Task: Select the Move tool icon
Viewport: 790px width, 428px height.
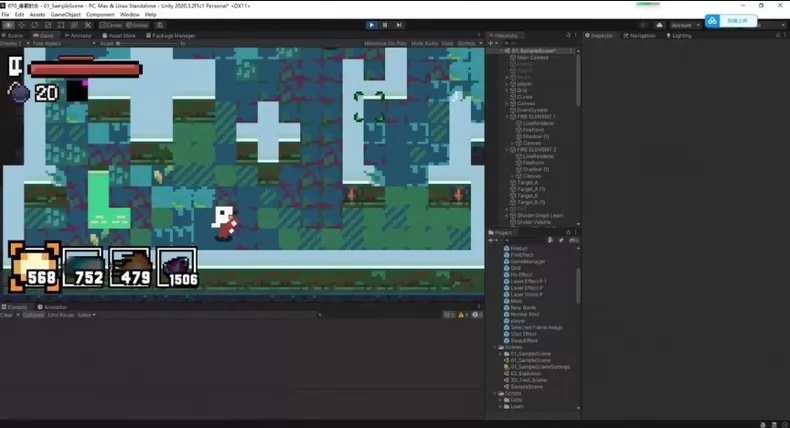Action: click(22, 25)
